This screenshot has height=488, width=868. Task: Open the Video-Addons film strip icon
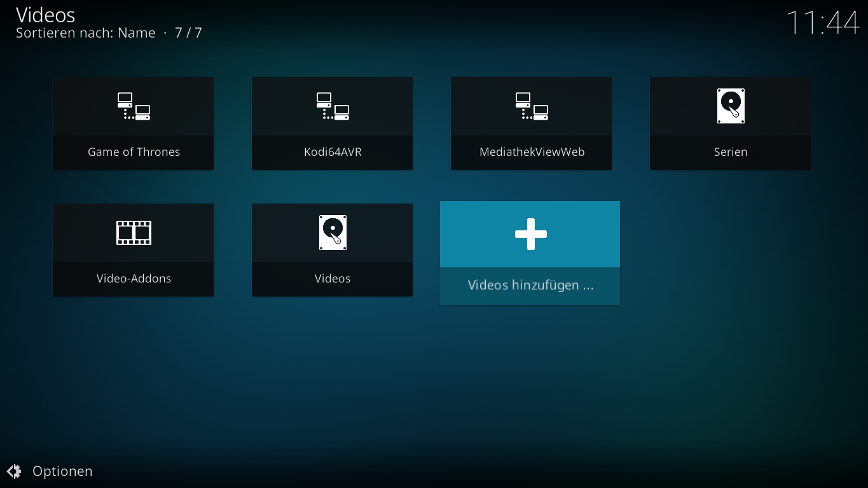pyautogui.click(x=134, y=233)
